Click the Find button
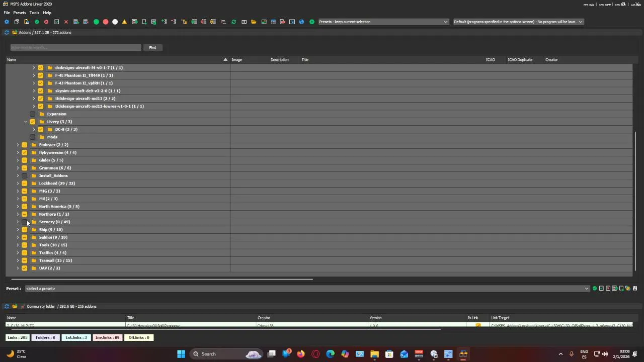The width and height of the screenshot is (644, 362). [152, 47]
